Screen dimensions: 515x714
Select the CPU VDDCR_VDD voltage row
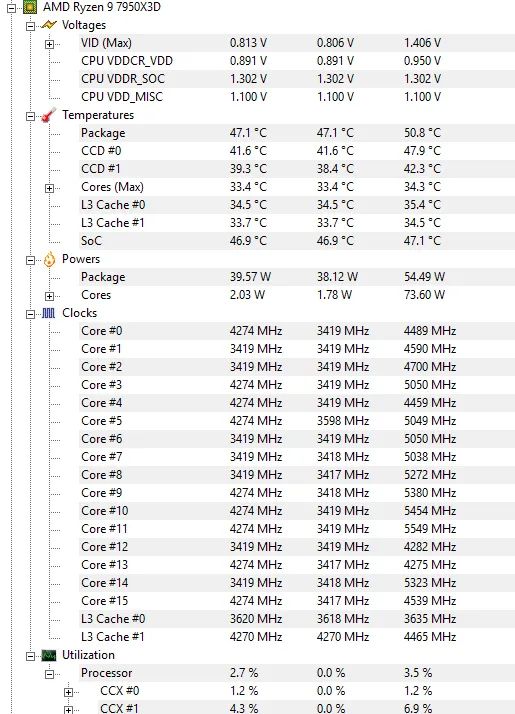(x=297, y=61)
